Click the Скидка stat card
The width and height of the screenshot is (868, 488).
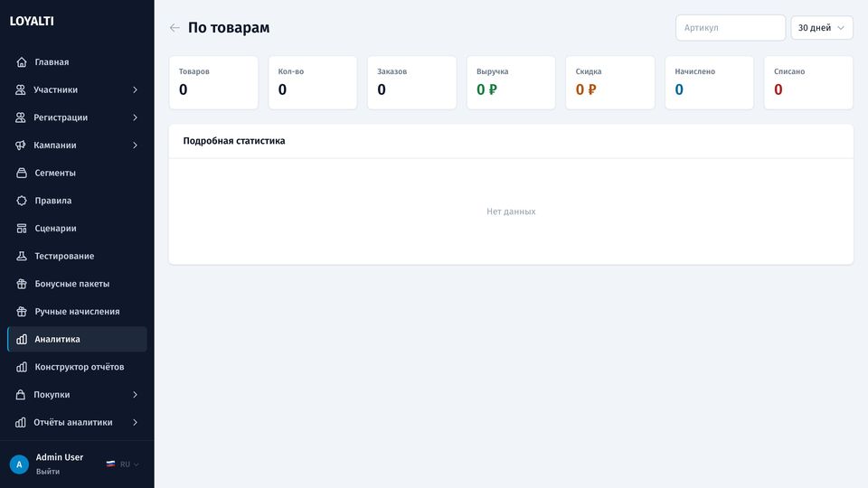pos(610,82)
